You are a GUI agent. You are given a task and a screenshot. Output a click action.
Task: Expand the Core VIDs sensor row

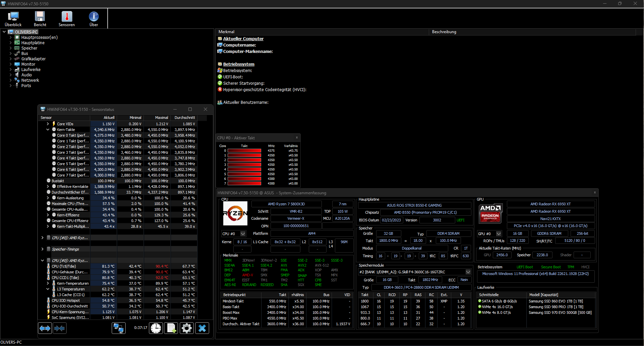(48, 124)
